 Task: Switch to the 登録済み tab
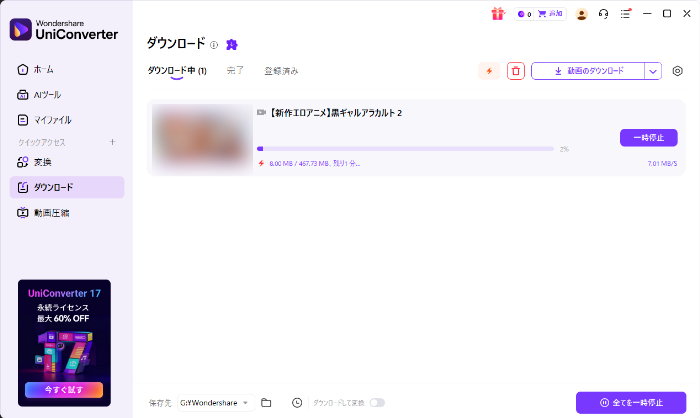[x=281, y=71]
